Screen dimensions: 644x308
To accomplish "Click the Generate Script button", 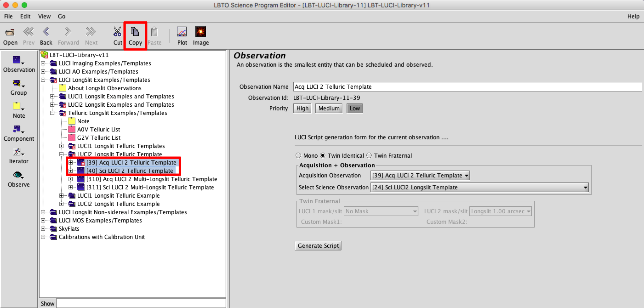I will (318, 246).
